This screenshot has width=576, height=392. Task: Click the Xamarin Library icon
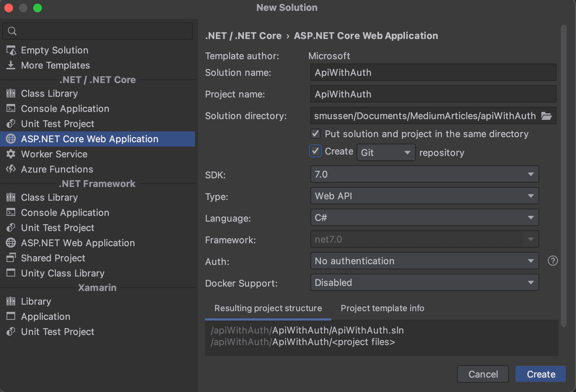(11, 301)
